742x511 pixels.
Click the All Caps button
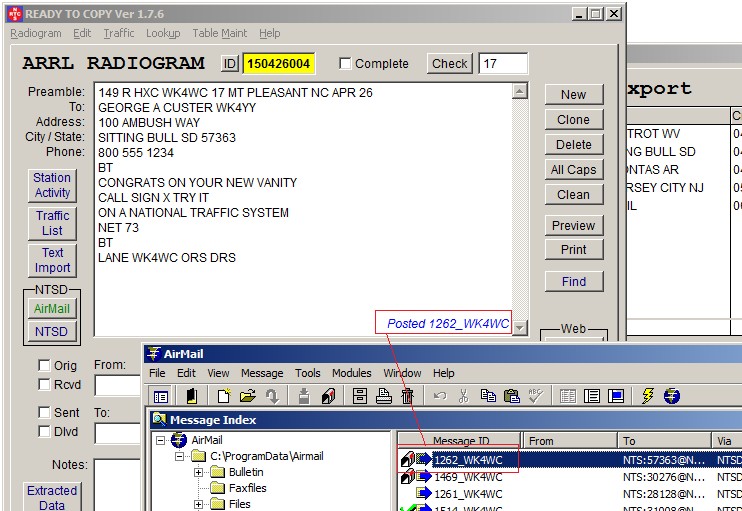574,169
